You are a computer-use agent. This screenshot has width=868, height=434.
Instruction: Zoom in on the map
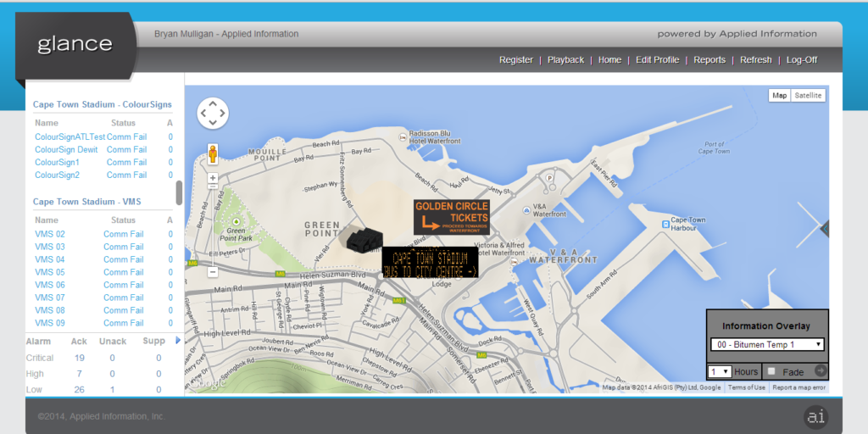[x=213, y=178]
